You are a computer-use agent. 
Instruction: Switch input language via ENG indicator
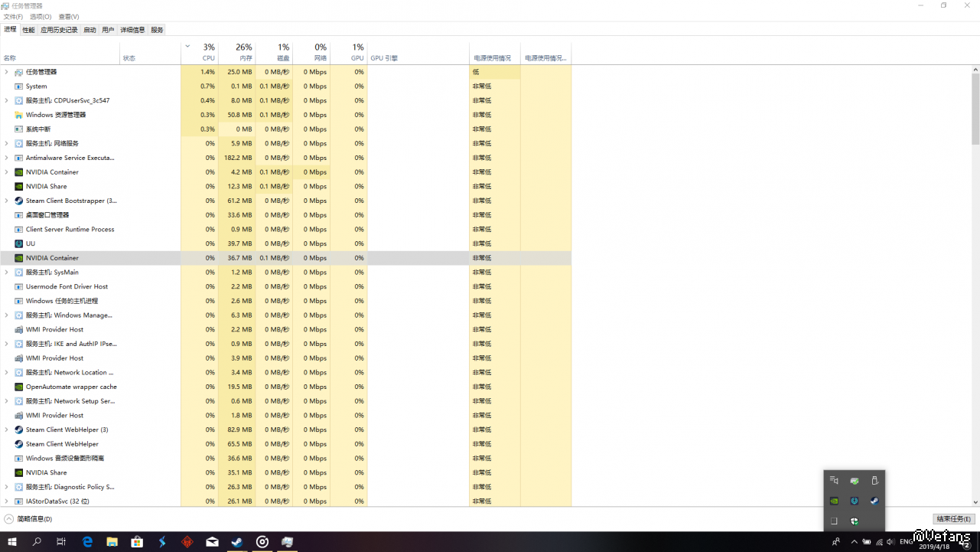point(907,542)
